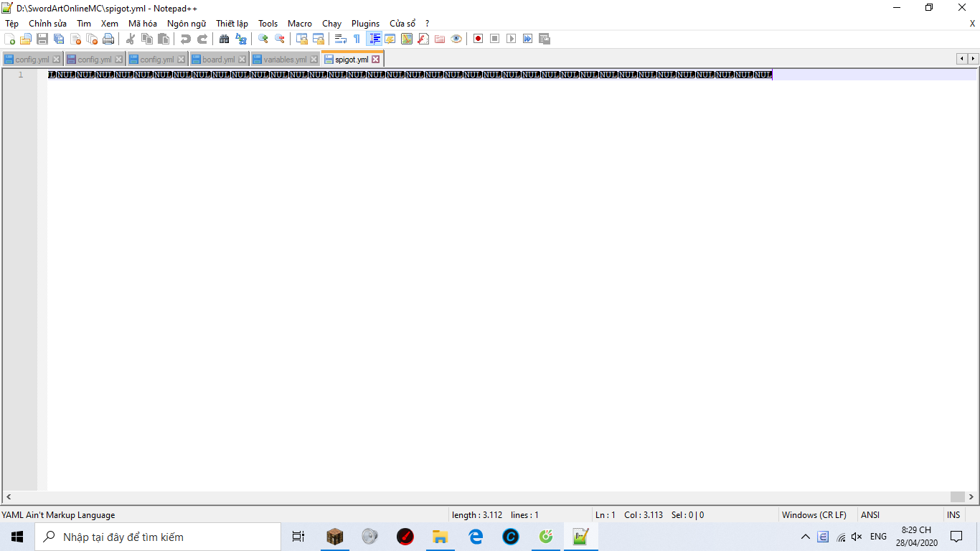Screen dimensions: 980x551
Task: Run macro multiple times icon
Action: [x=528, y=39]
